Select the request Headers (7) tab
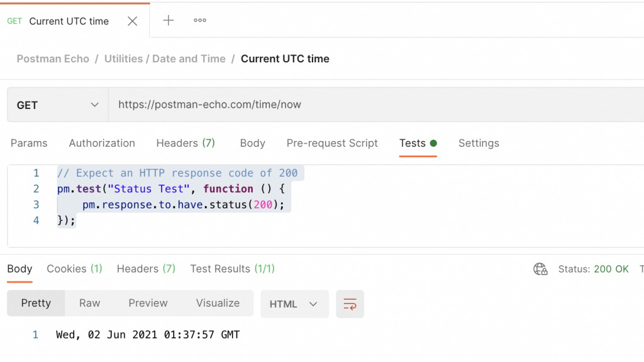644x362 pixels. (186, 144)
